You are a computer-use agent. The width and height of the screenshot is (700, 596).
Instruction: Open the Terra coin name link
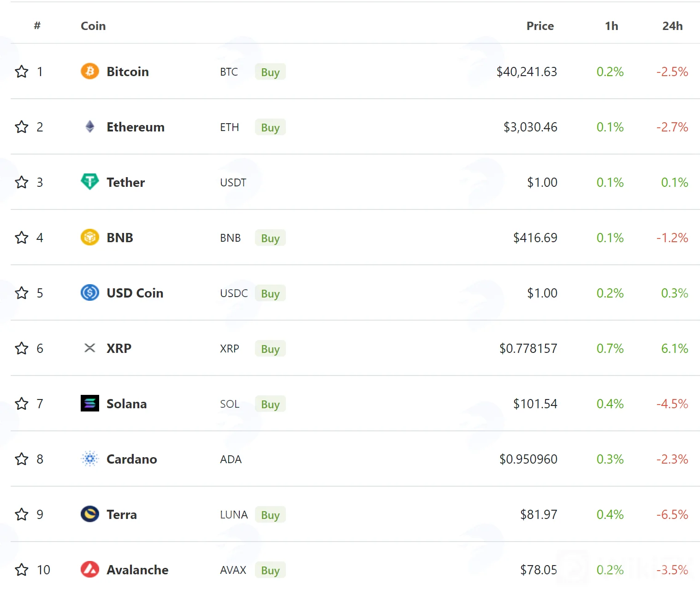pyautogui.click(x=122, y=514)
